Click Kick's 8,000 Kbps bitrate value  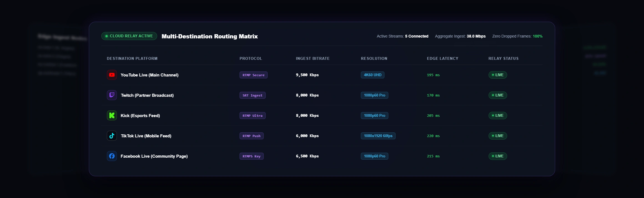pyautogui.click(x=307, y=116)
